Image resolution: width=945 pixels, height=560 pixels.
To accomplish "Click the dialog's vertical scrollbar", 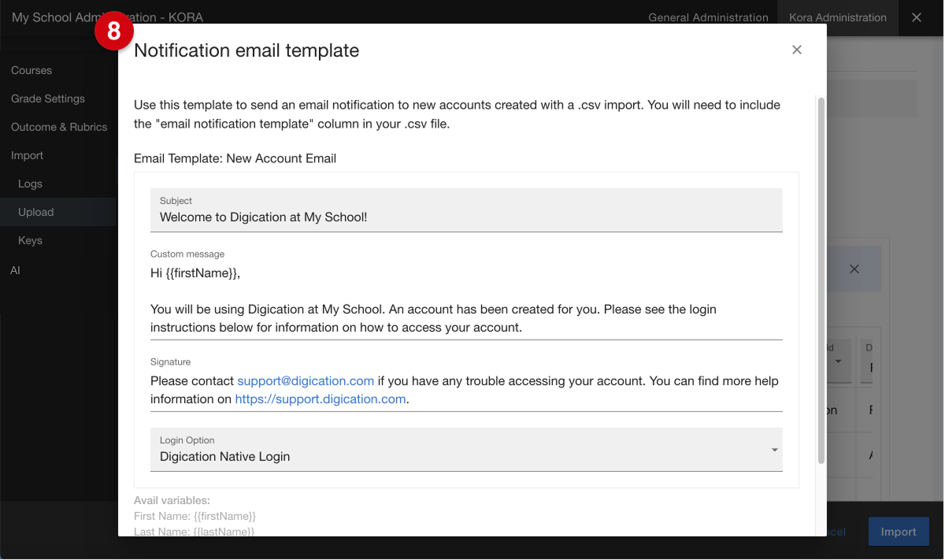I will point(821,280).
